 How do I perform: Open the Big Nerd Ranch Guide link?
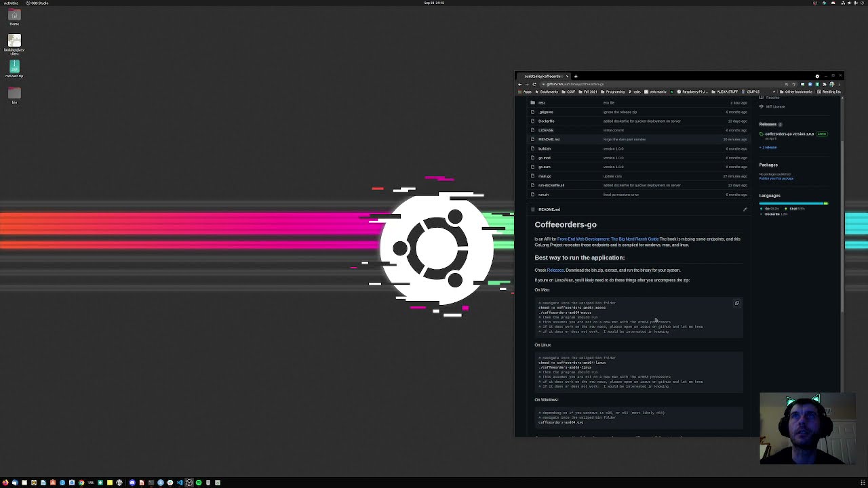pyautogui.click(x=608, y=239)
